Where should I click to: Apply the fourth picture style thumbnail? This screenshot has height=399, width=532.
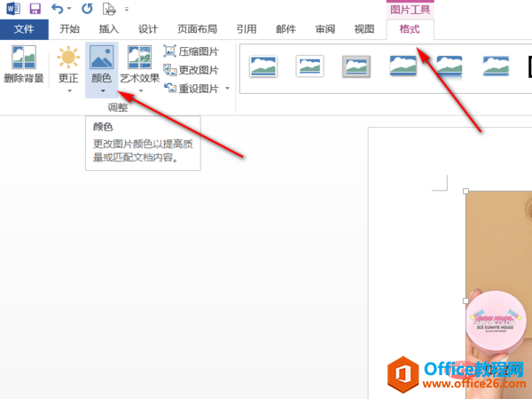click(x=403, y=66)
